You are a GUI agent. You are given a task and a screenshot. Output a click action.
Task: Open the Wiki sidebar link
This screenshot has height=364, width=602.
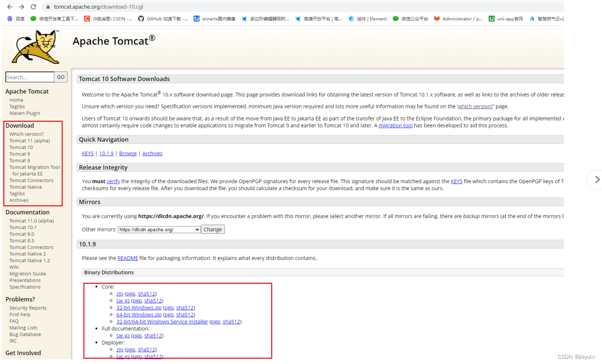click(14, 267)
